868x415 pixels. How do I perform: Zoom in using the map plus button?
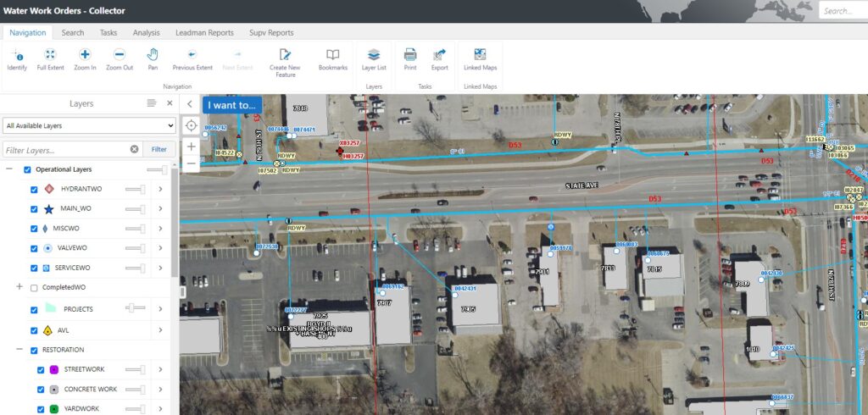191,147
